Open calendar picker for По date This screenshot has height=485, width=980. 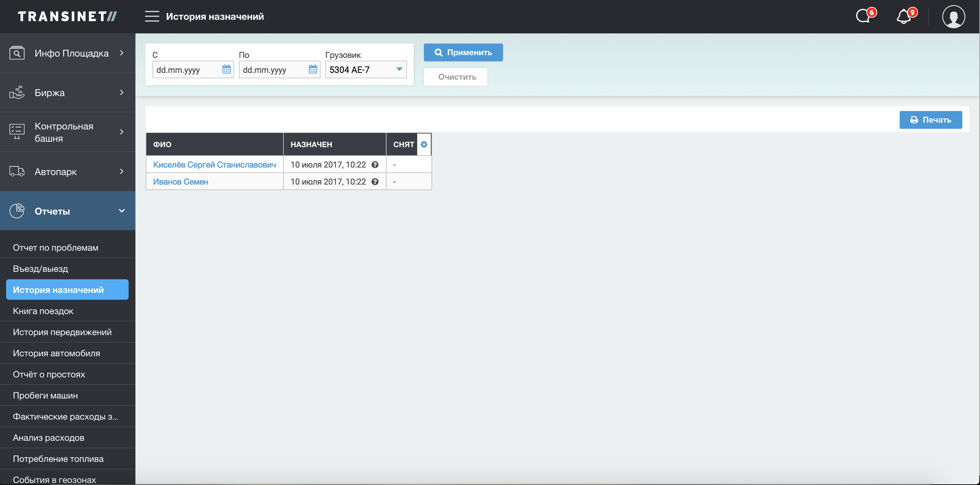(x=313, y=69)
